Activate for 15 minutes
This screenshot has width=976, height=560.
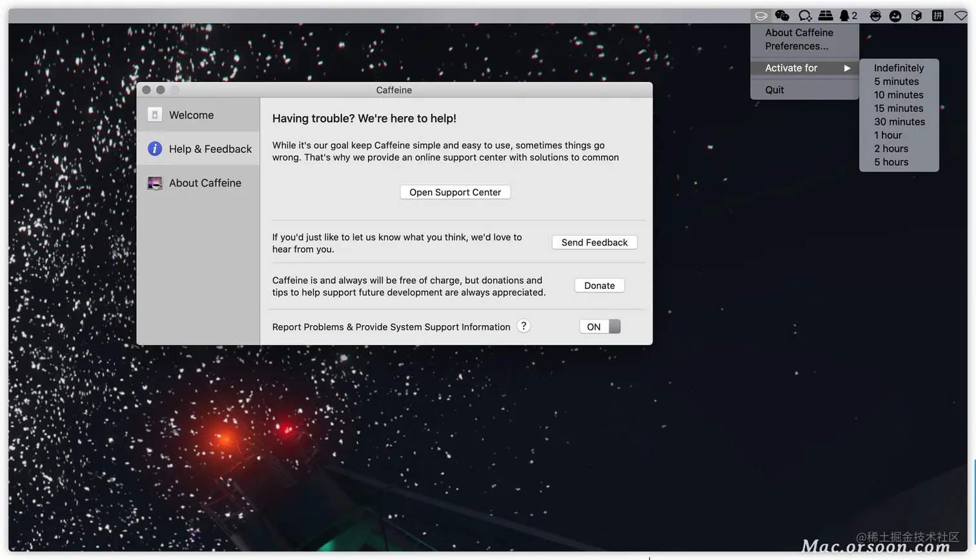click(899, 108)
